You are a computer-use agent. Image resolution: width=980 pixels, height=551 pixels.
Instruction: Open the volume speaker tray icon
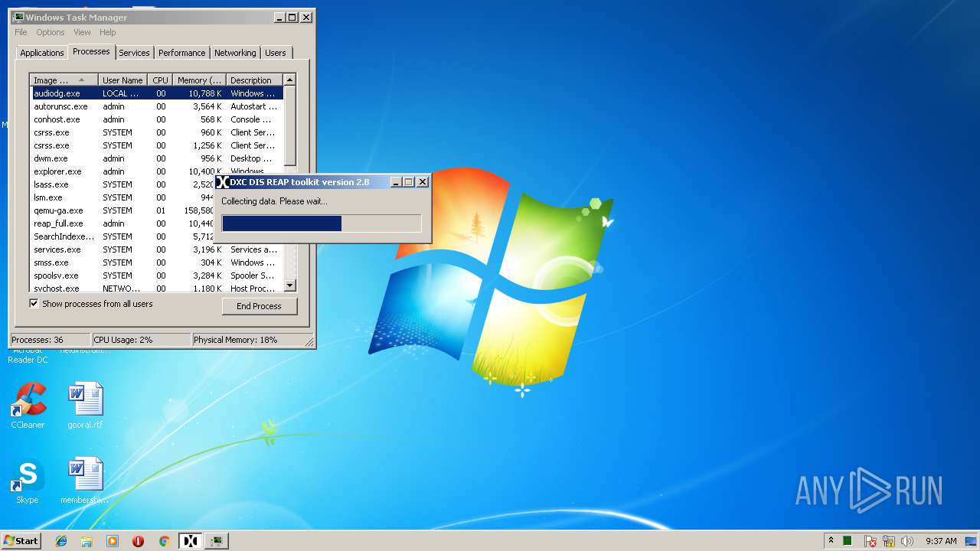click(907, 541)
